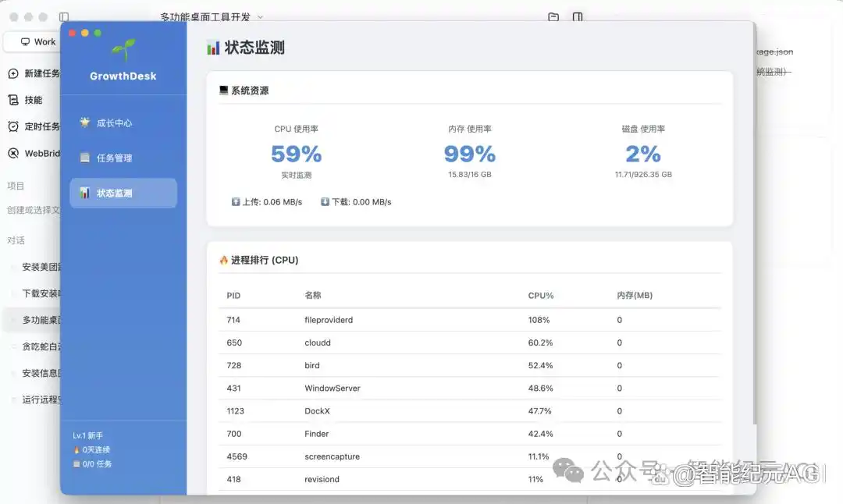Select the bird process row
The image size is (843, 504).
(469, 365)
